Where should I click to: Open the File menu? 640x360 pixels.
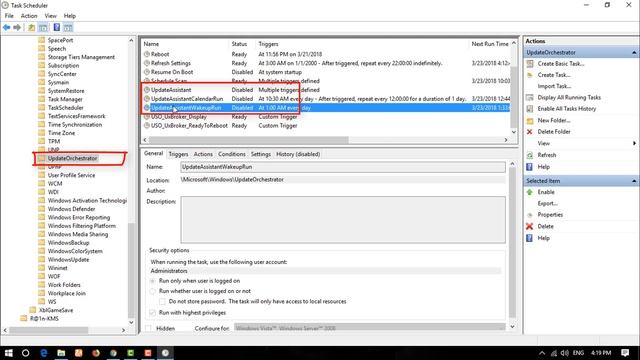[9, 16]
